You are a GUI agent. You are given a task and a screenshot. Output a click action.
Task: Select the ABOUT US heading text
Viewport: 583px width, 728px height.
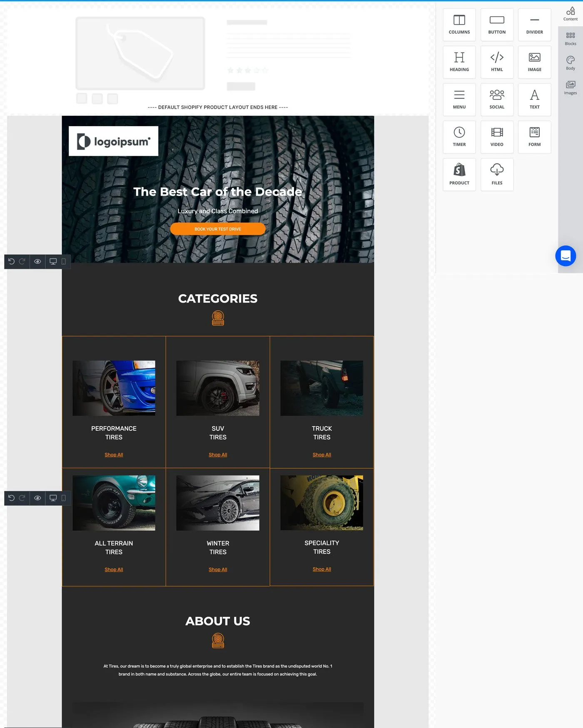218,621
